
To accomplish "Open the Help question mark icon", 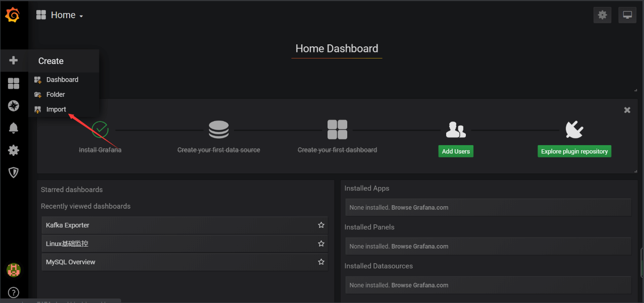I will [x=14, y=292].
